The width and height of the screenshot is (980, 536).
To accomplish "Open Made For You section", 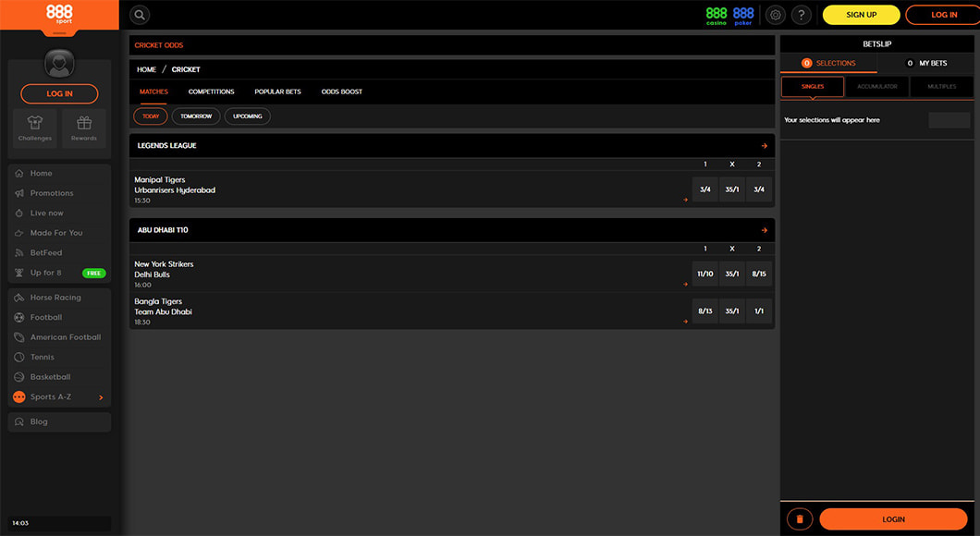I will [59, 233].
